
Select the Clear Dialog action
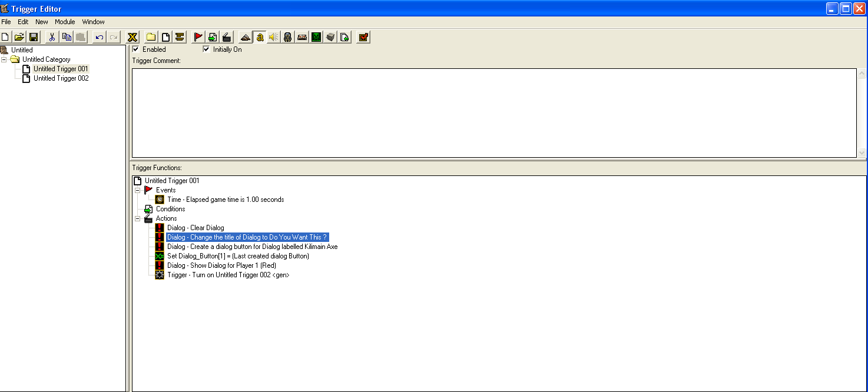[196, 228]
